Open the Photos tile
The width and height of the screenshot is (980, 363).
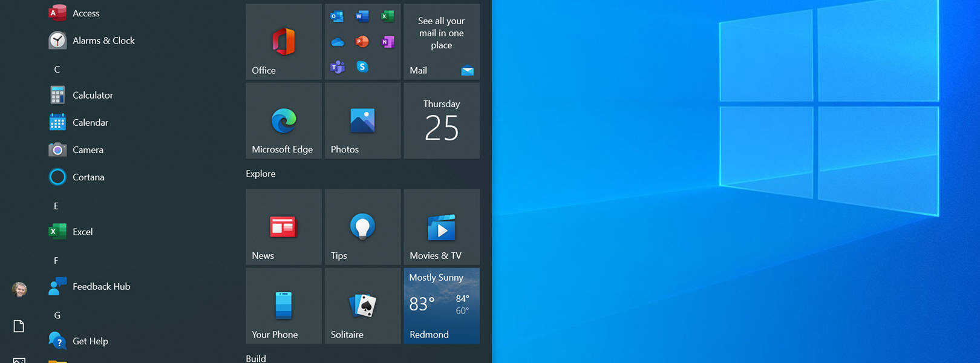(362, 121)
